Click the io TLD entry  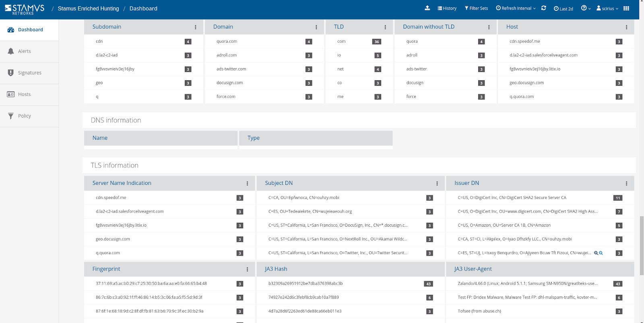[x=339, y=55]
